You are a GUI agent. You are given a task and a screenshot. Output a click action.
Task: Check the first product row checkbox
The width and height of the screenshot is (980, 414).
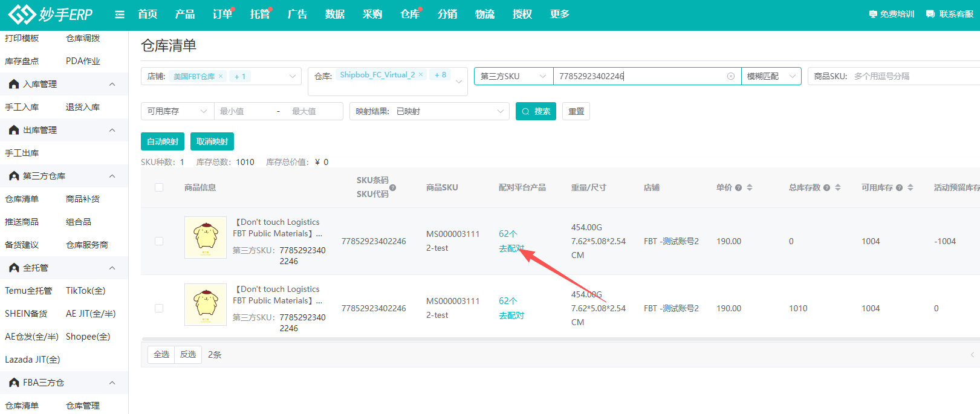(x=159, y=241)
